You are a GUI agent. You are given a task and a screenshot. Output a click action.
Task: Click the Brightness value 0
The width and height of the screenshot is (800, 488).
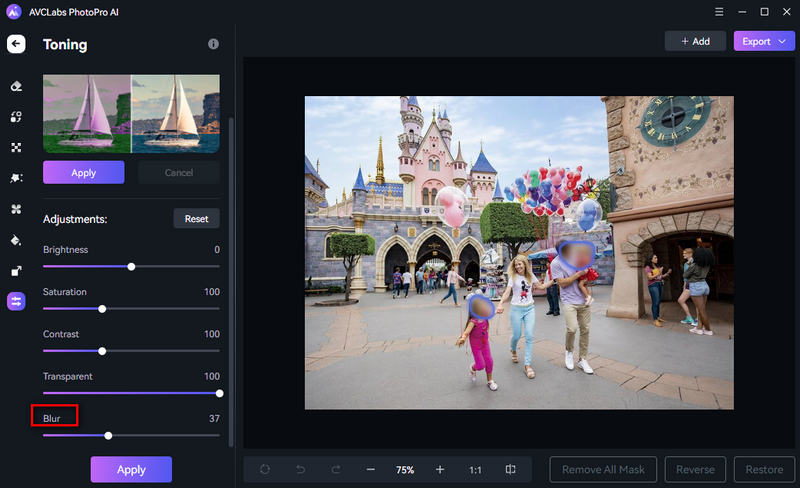(217, 250)
